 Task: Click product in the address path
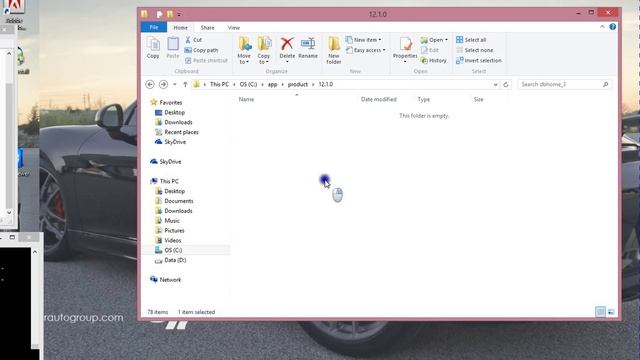point(298,84)
